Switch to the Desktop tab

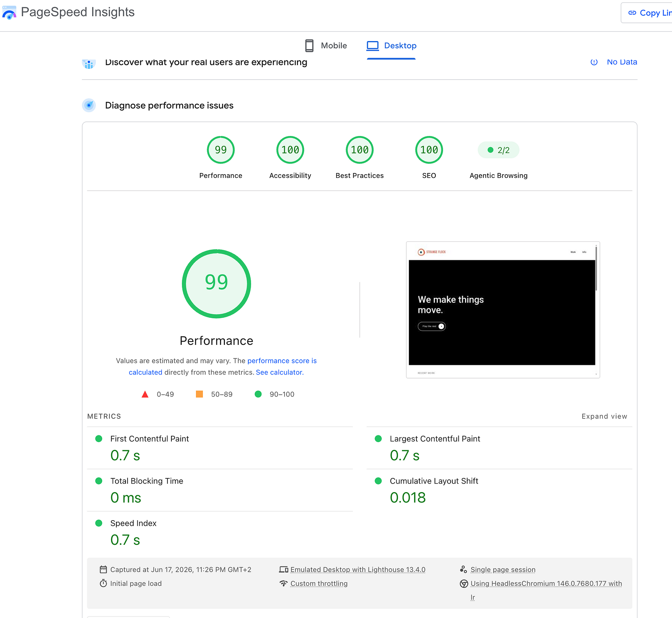coord(391,45)
